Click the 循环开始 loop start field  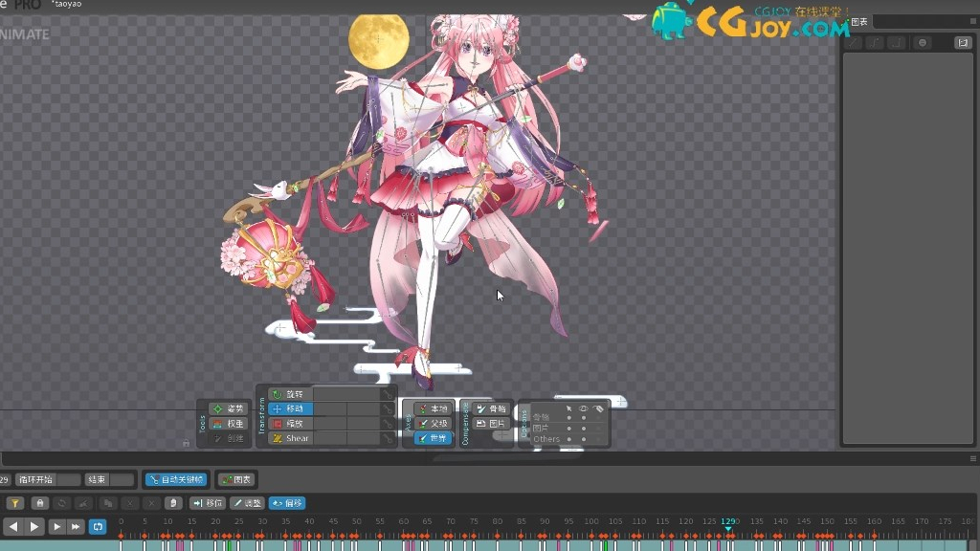pyautogui.click(x=48, y=480)
